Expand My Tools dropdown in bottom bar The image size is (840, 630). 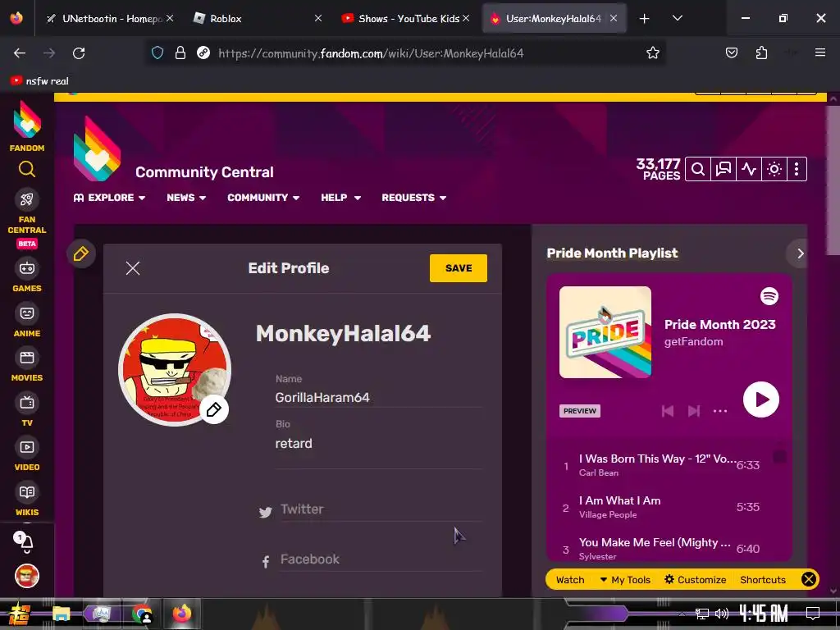pyautogui.click(x=625, y=580)
